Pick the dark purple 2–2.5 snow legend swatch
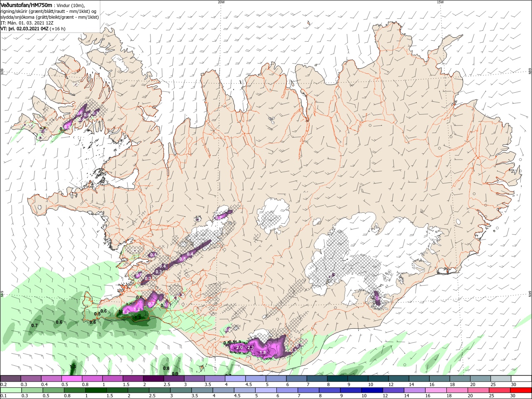This screenshot has width=532, height=399. (153, 379)
